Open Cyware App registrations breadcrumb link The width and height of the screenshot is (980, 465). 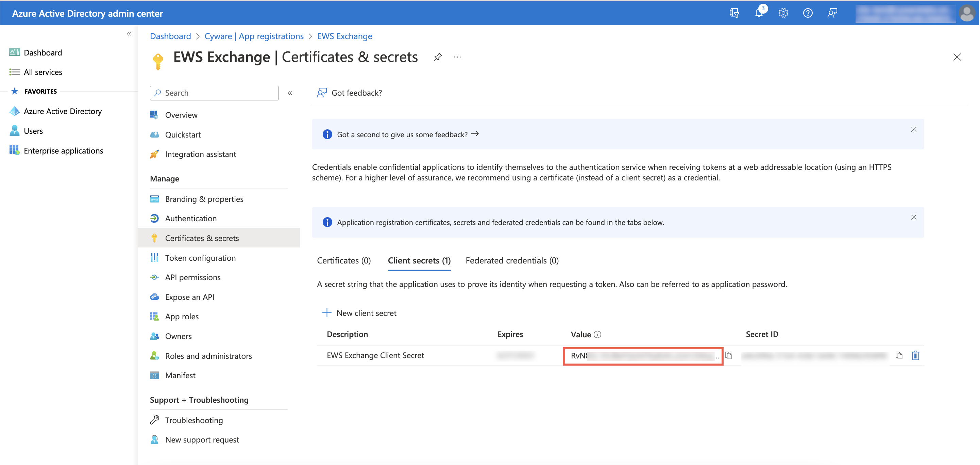[x=254, y=36]
